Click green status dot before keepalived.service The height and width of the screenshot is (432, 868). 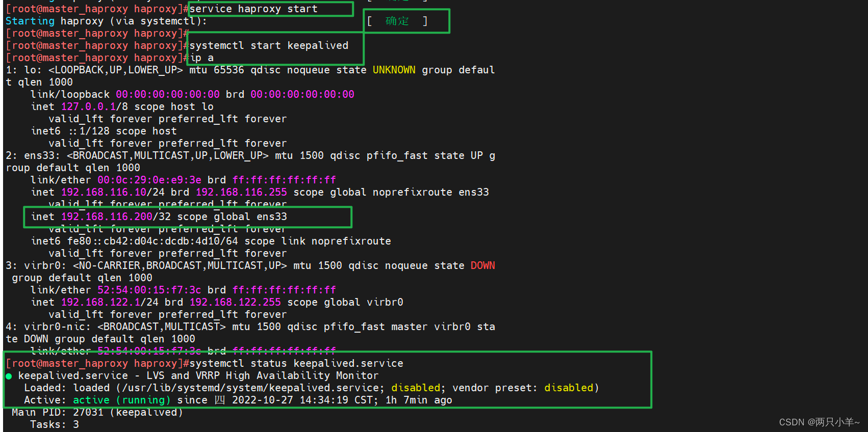coord(9,376)
